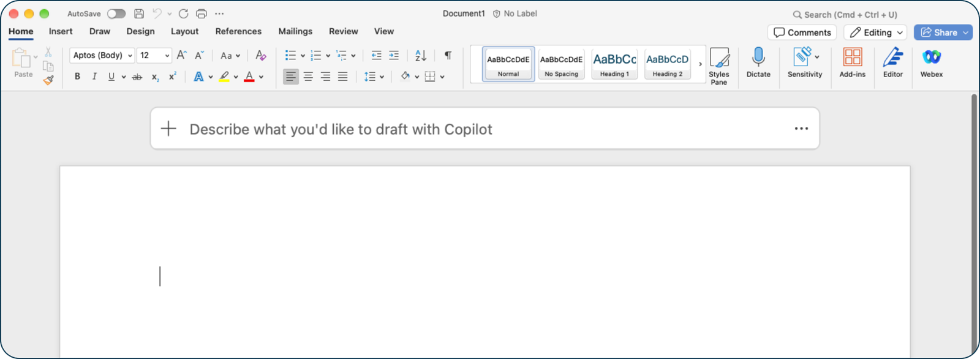Image resolution: width=980 pixels, height=359 pixels.
Task: Toggle AutoSave switch
Action: click(116, 13)
